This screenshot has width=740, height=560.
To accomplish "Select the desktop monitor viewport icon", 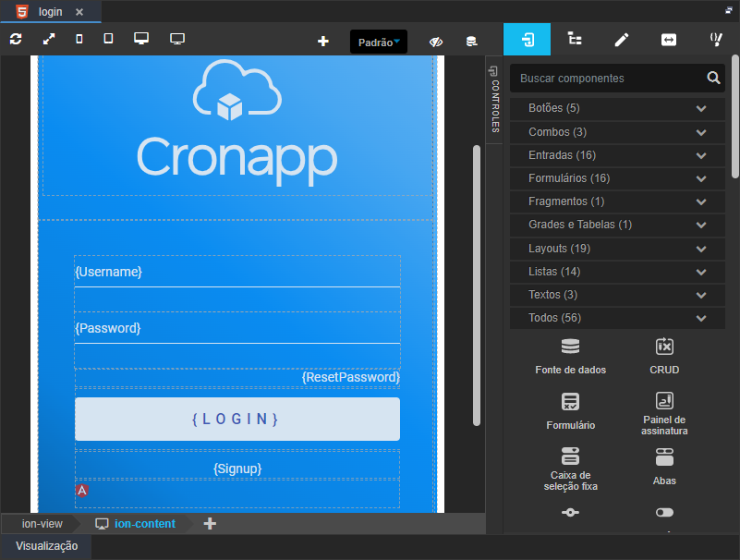I will coord(141,38).
